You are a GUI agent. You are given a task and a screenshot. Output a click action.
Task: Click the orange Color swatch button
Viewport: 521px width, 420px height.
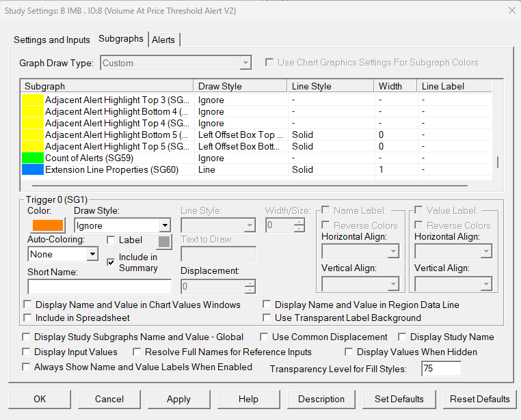coord(46,225)
